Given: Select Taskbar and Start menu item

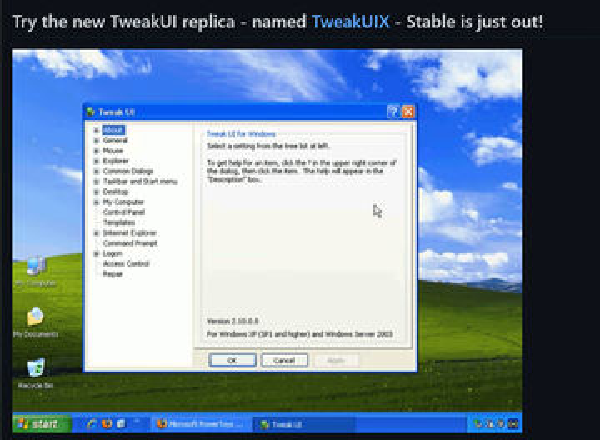Looking at the screenshot, I should pos(140,181).
